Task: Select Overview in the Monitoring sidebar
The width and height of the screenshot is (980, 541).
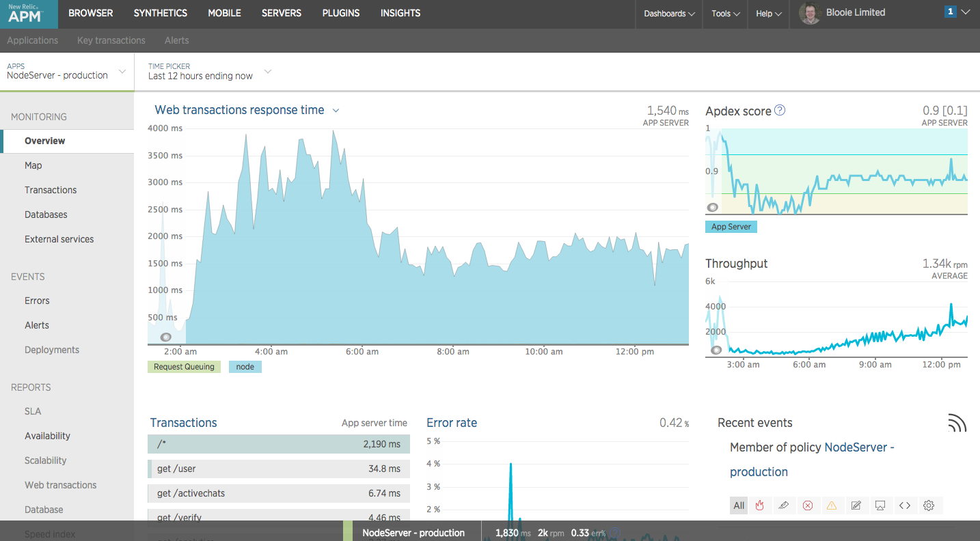Action: tap(67, 141)
